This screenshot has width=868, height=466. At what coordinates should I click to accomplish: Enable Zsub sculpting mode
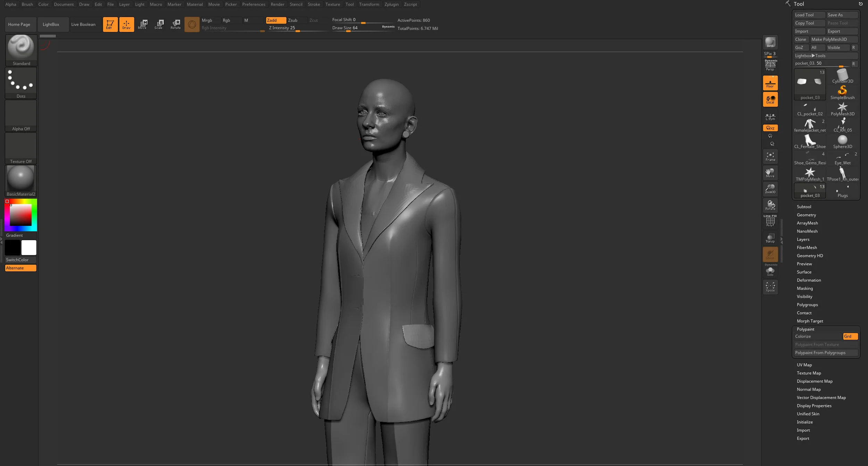[297, 20]
